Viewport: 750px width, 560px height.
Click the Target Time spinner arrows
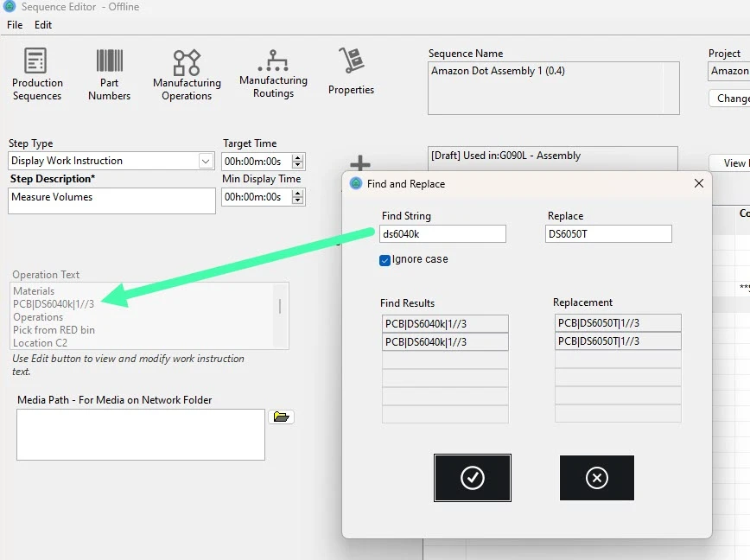click(298, 161)
